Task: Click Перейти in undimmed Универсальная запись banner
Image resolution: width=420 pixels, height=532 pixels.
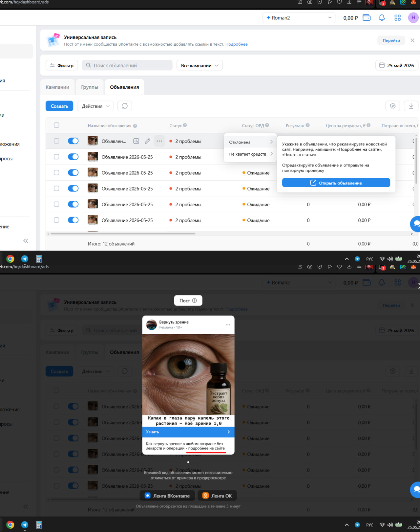Action: tap(391, 40)
